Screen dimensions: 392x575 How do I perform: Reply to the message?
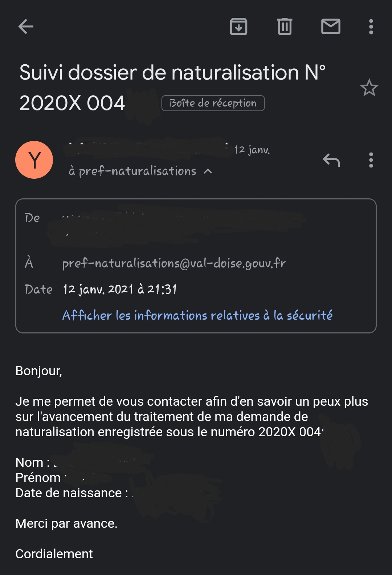pyautogui.click(x=331, y=160)
